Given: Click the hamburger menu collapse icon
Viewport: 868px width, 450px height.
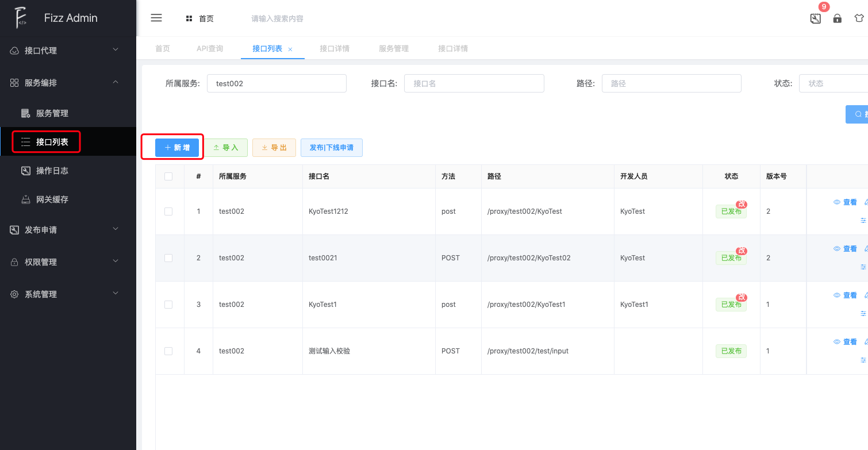Looking at the screenshot, I should 156,18.
